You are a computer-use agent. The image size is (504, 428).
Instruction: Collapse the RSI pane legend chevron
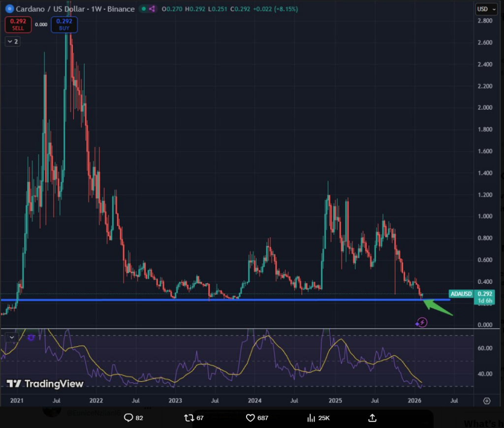(x=12, y=337)
